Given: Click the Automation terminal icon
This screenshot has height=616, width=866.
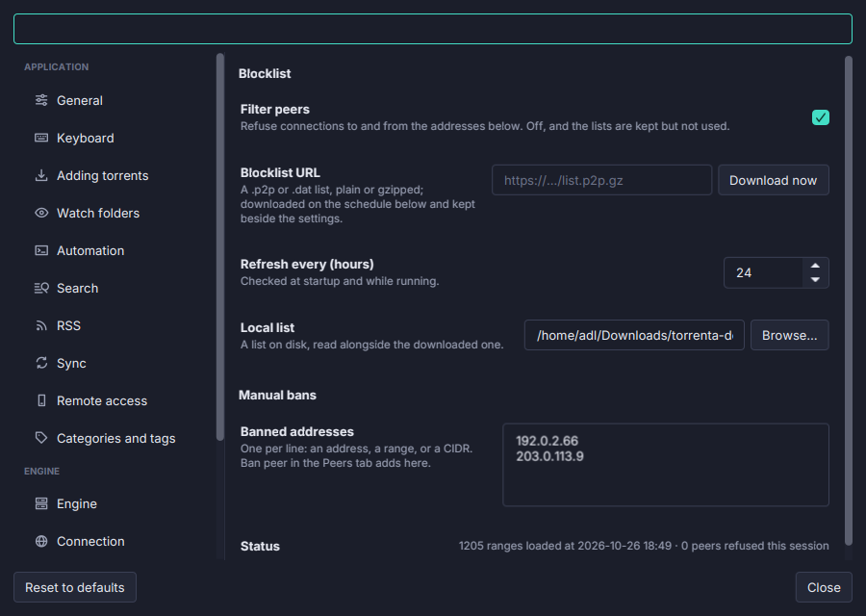Looking at the screenshot, I should tap(41, 250).
